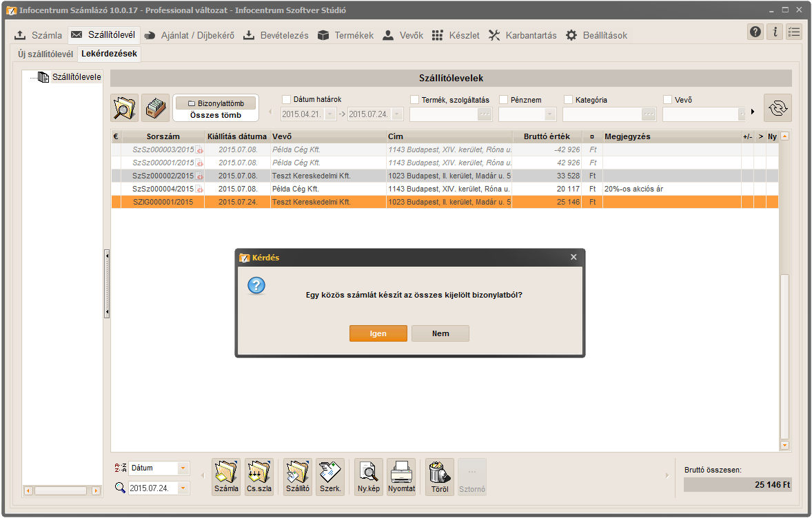Enable the Termék, szolgáltatás checkbox
812x518 pixels.
pos(414,99)
